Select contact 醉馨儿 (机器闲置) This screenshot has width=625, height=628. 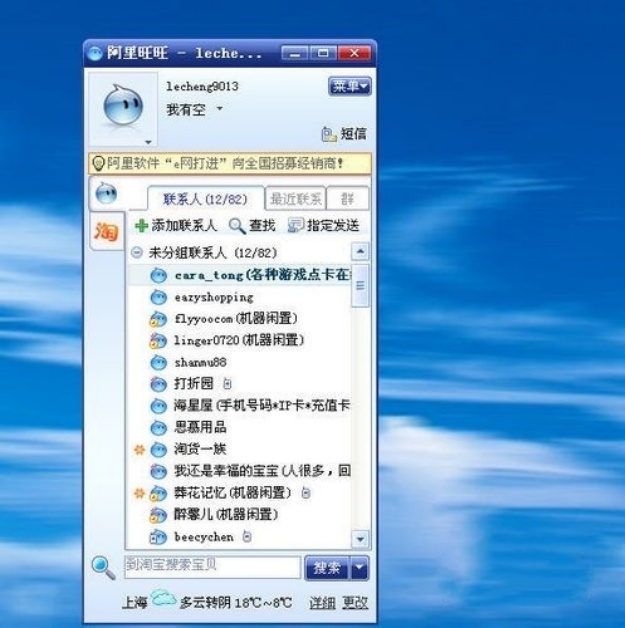239,515
